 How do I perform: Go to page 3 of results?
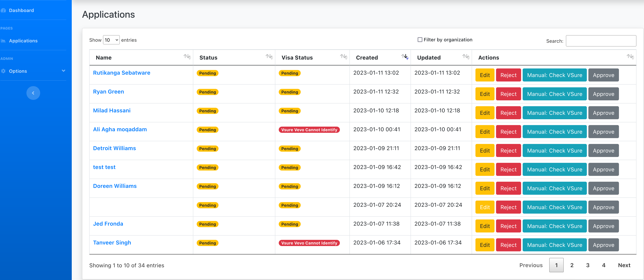tap(588, 265)
